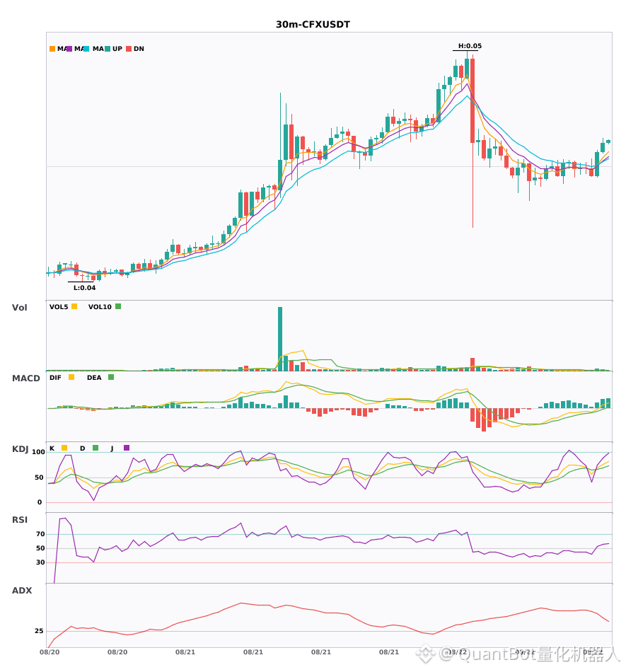Click the yellow DIF legend swatch
The width and height of the screenshot is (626, 672).
[x=71, y=377]
